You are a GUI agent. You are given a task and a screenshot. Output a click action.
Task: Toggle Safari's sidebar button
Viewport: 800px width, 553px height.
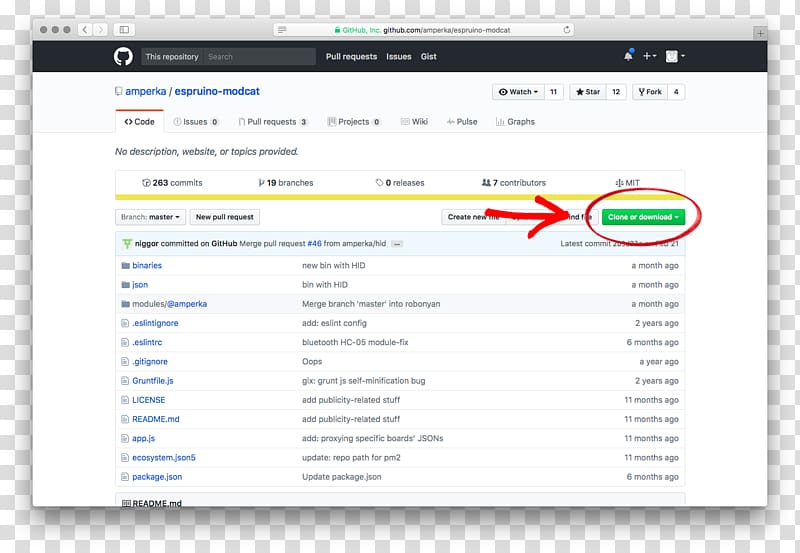click(124, 30)
